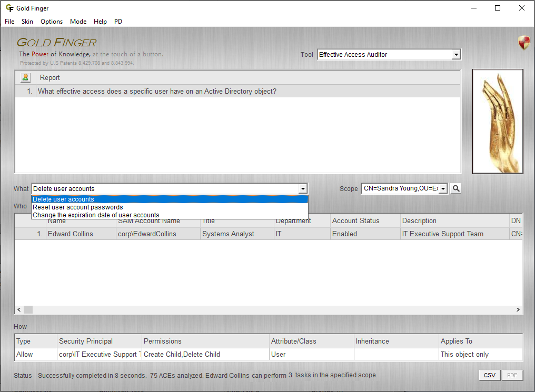Click the Description column header
This screenshot has height=392, width=535.
coord(454,220)
